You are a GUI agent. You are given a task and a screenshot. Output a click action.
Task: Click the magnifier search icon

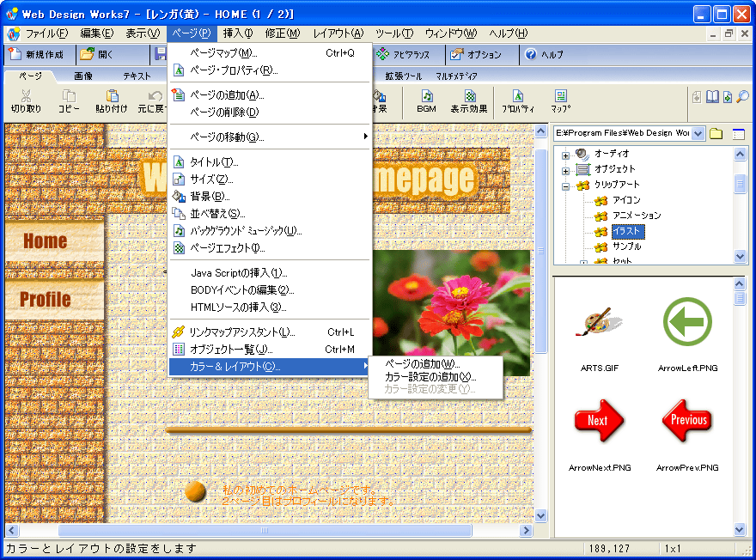742,96
